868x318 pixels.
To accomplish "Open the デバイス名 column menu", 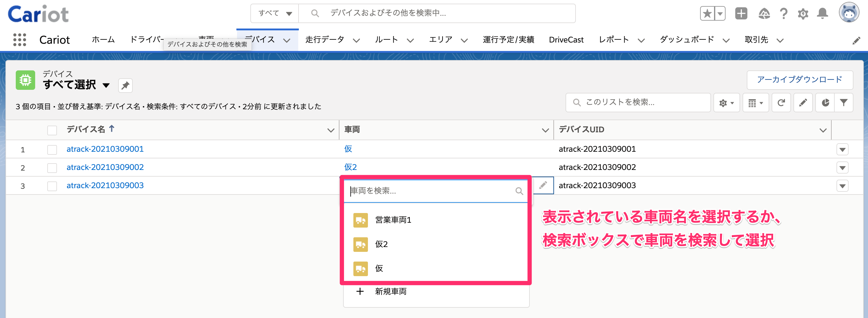I will 331,130.
